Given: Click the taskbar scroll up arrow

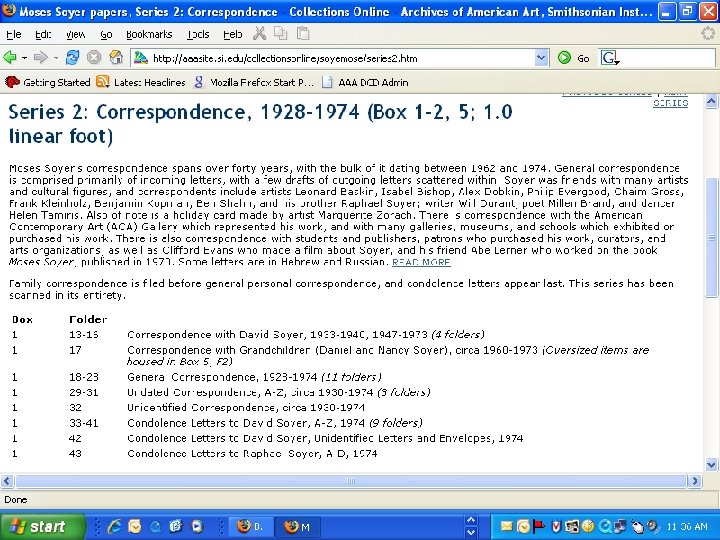Looking at the screenshot, I should [x=471, y=520].
